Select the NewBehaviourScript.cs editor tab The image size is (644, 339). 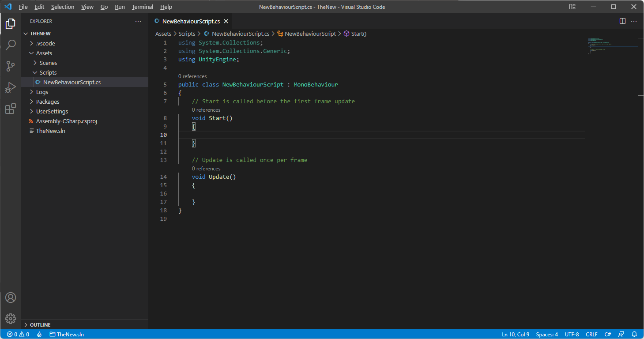190,21
